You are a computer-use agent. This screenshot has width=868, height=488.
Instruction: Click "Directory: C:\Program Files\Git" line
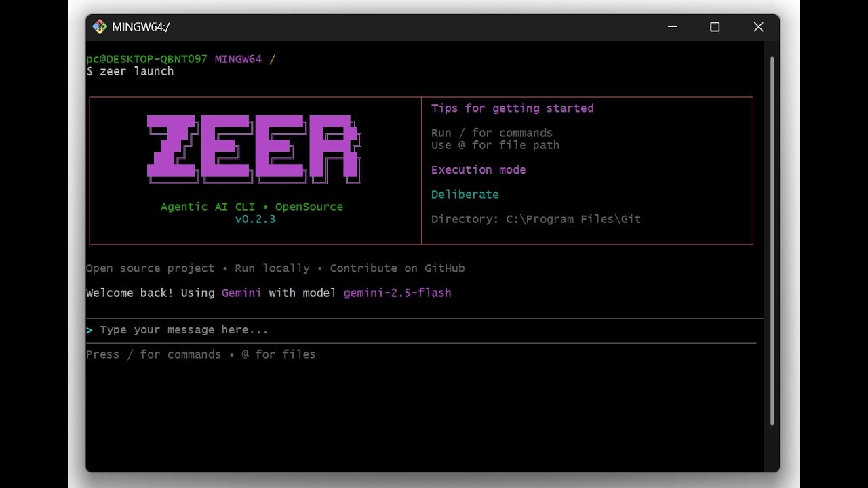tap(536, 219)
